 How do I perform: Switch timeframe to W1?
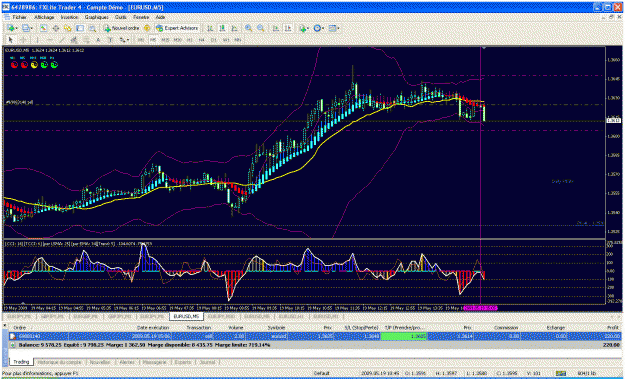tap(226, 40)
